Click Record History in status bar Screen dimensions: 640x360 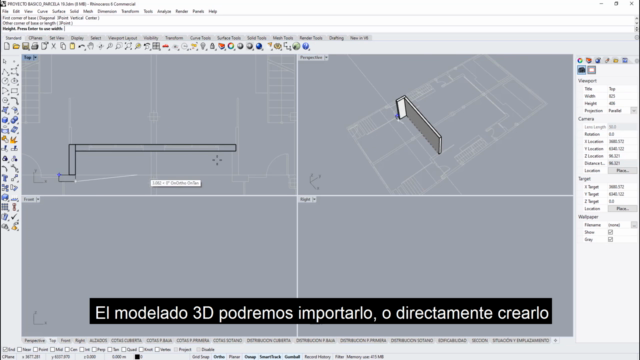318,357
